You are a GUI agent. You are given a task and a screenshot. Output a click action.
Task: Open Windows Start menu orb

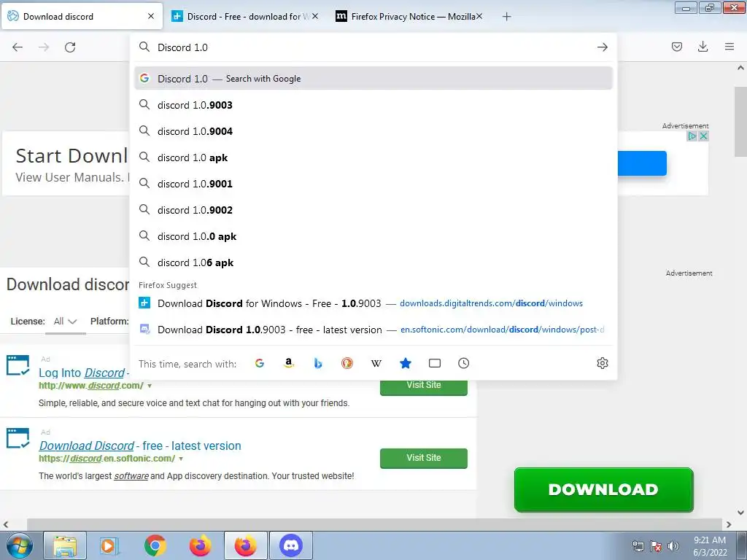[x=18, y=545]
